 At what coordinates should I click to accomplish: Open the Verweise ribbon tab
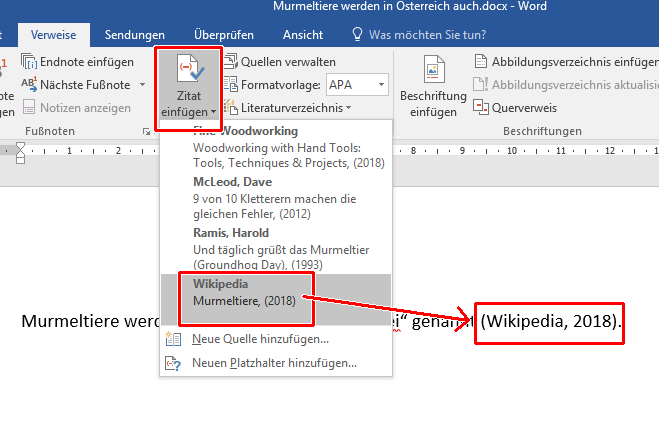(x=53, y=34)
